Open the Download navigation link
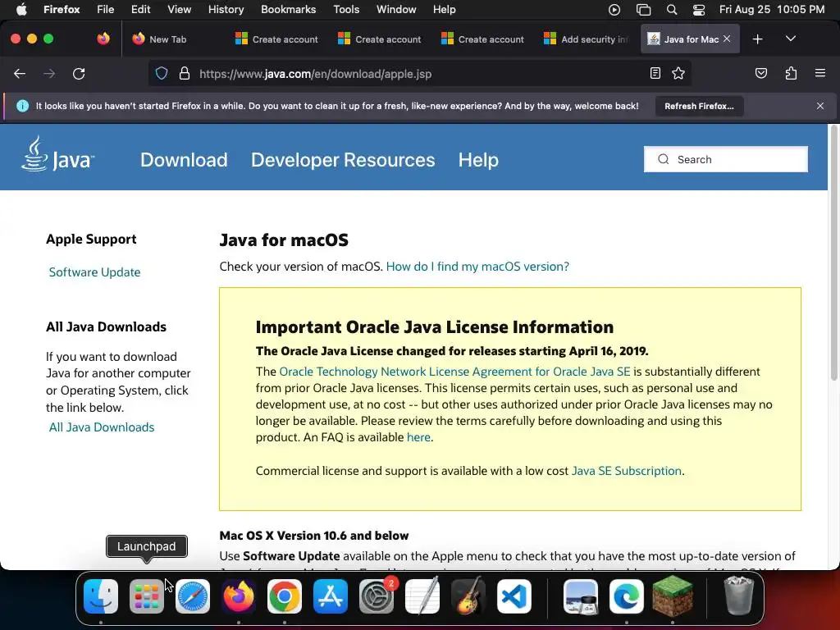This screenshot has height=630, width=840. pos(184,160)
